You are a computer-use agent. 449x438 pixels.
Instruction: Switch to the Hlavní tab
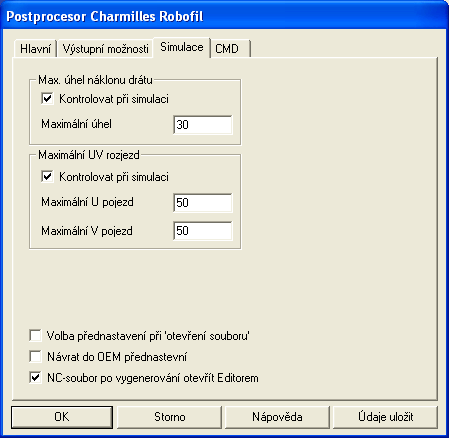(x=35, y=49)
